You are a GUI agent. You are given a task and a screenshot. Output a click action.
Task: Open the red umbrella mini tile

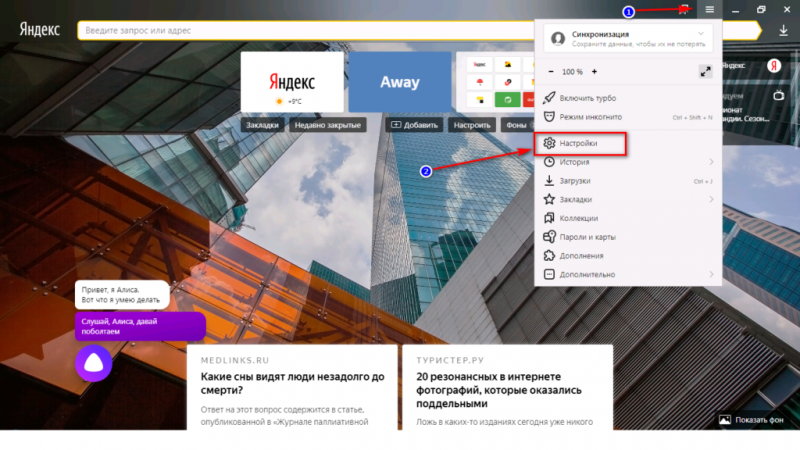pyautogui.click(x=480, y=82)
